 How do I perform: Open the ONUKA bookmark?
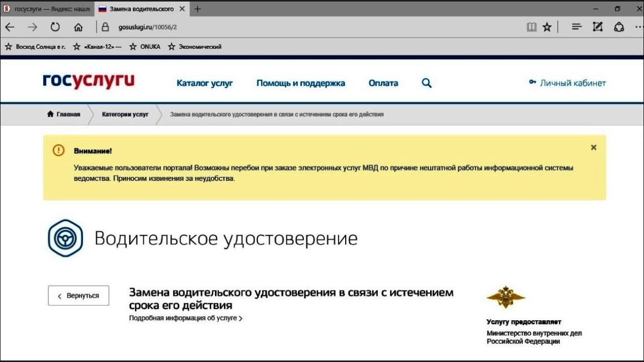pyautogui.click(x=145, y=47)
